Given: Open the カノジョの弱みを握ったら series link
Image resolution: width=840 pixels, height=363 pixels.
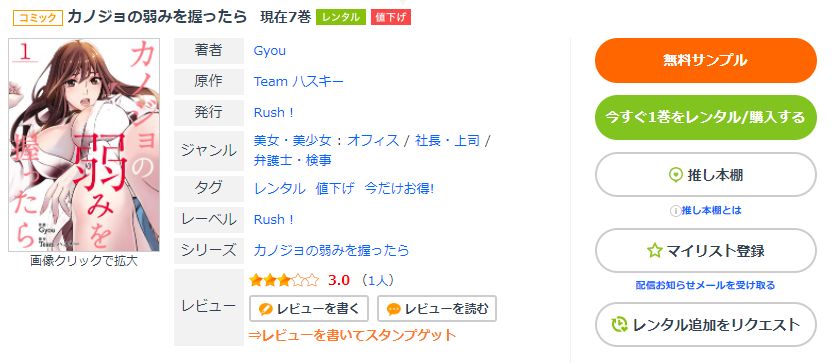Looking at the screenshot, I should click(x=331, y=250).
